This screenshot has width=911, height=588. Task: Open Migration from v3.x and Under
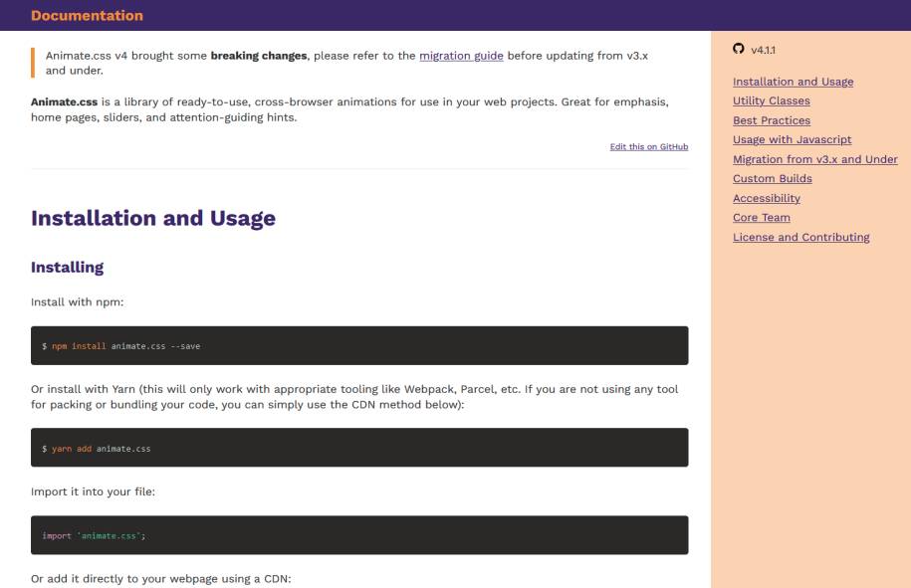point(815,159)
